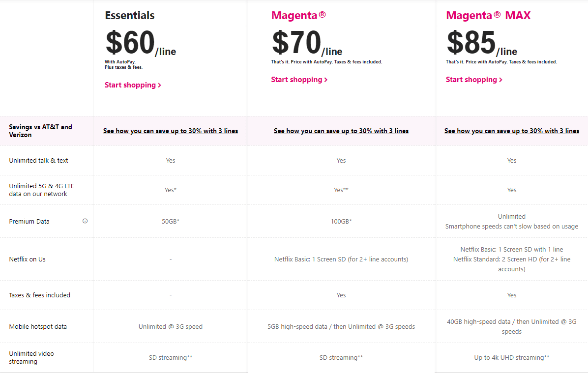Select the Mobile hotspot data row label
The height and width of the screenshot is (373, 588).
click(38, 326)
